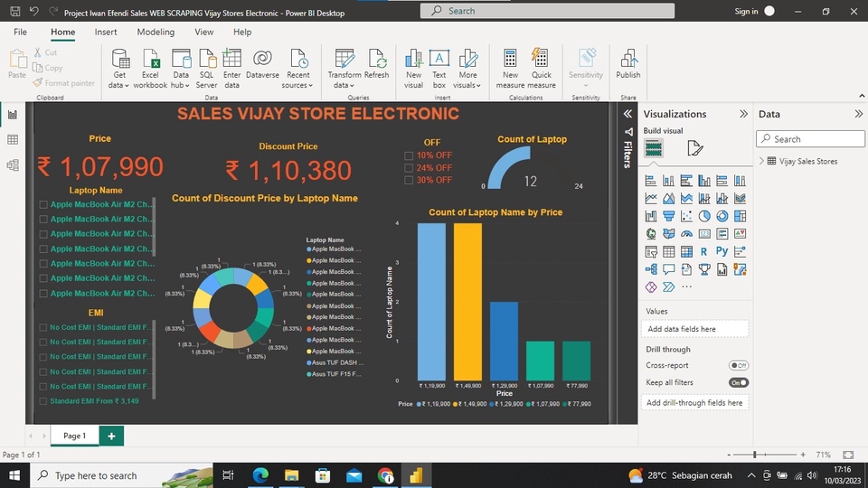Select the Slicer visual
868x488 pixels.
pyautogui.click(x=651, y=252)
